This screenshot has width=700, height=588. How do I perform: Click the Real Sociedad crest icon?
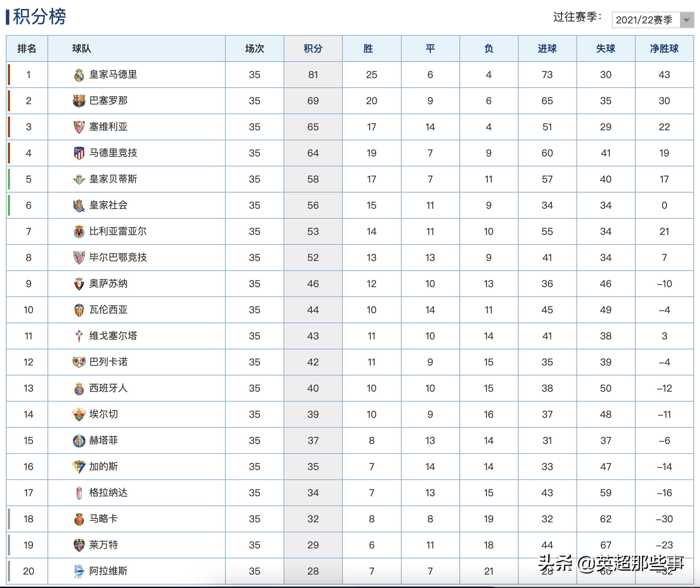79,206
